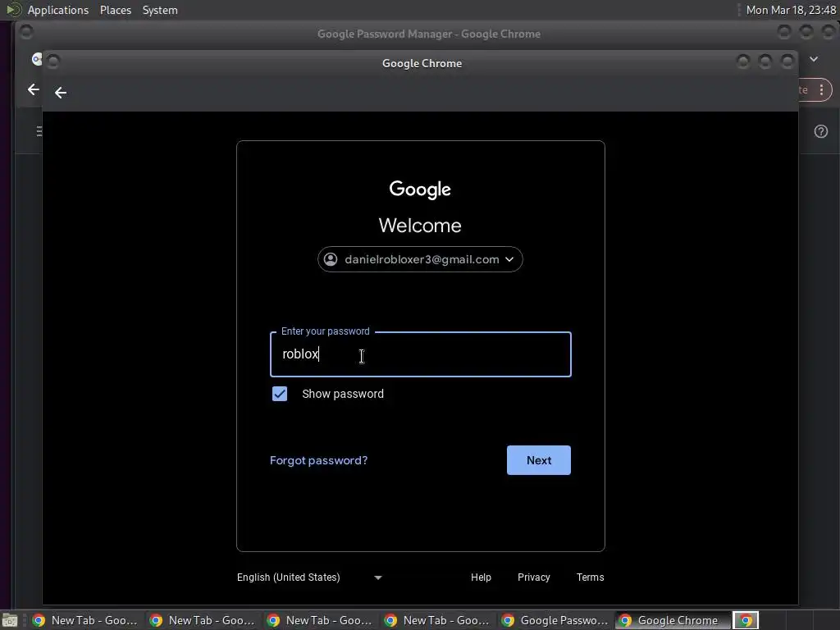Click the clock showing Mon Mar 18, 23:48
Image resolution: width=840 pixels, height=630 pixels.
click(791, 10)
